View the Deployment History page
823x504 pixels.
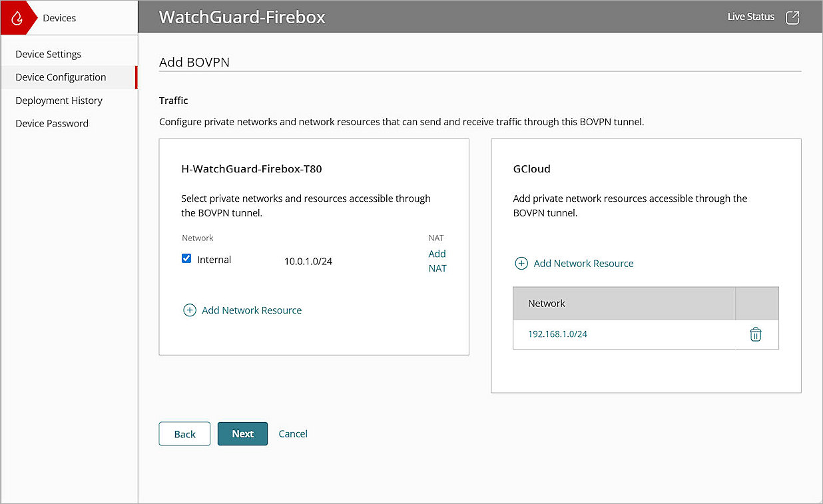coord(59,101)
